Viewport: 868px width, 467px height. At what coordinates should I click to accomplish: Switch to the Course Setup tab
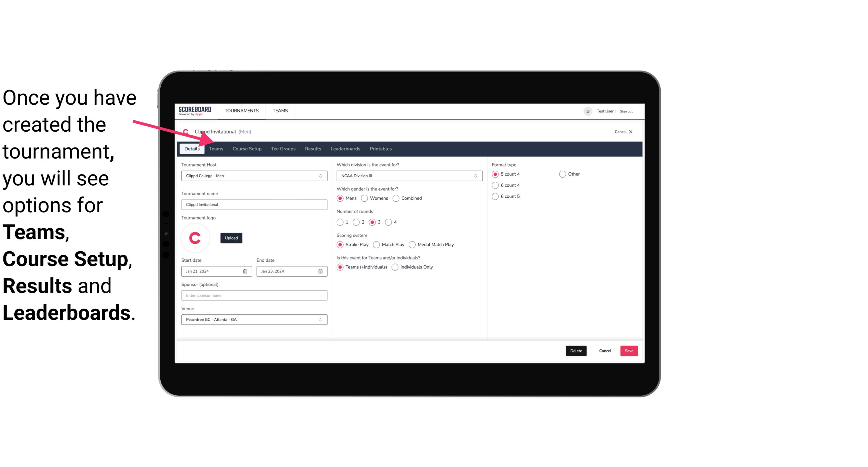point(247,148)
